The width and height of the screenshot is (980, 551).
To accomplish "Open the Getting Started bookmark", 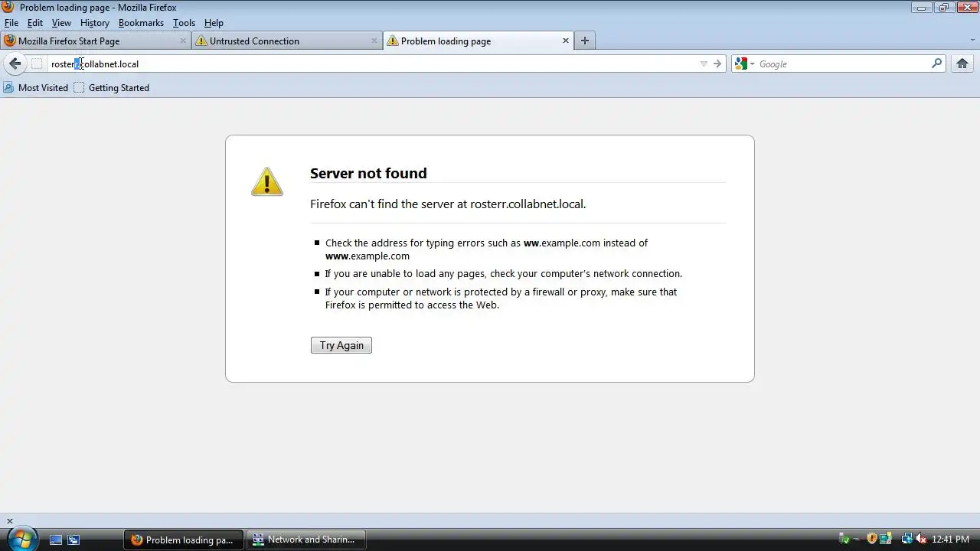I will (112, 88).
